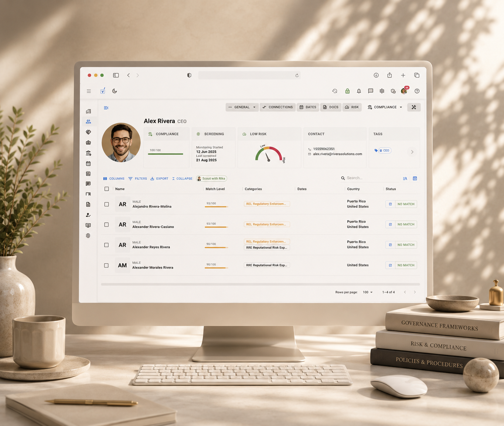The image size is (504, 426).
Task: Click the compliance 100/100 progress bar
Action: (166, 154)
